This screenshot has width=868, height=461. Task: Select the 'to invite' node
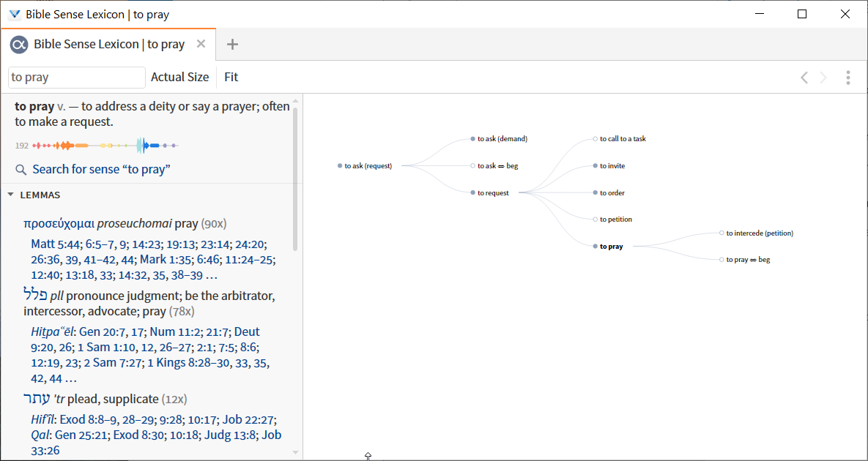tap(612, 166)
